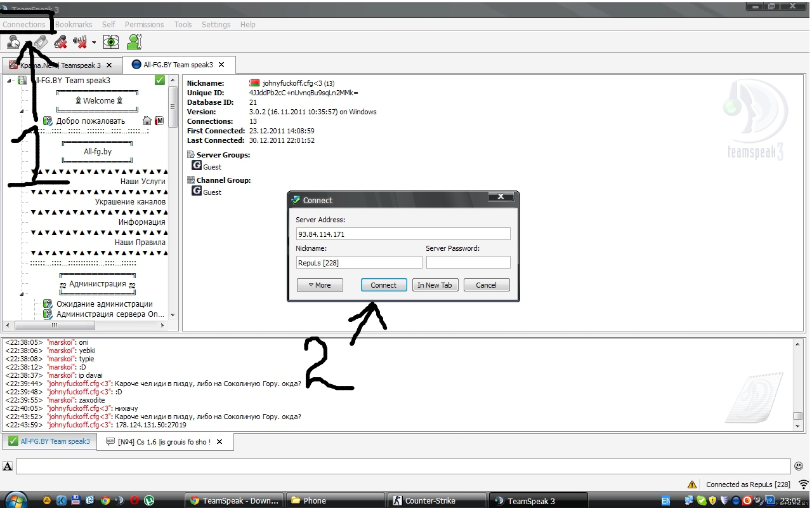Screen dimensions: 812x508
Task: Expand More options in the Connect dialog
Action: [x=320, y=285]
